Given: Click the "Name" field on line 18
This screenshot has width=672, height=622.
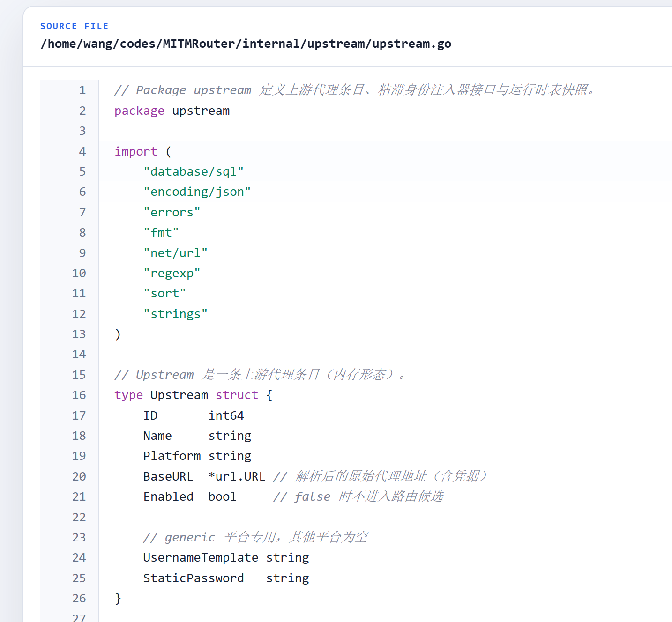Looking at the screenshot, I should click(x=157, y=436).
